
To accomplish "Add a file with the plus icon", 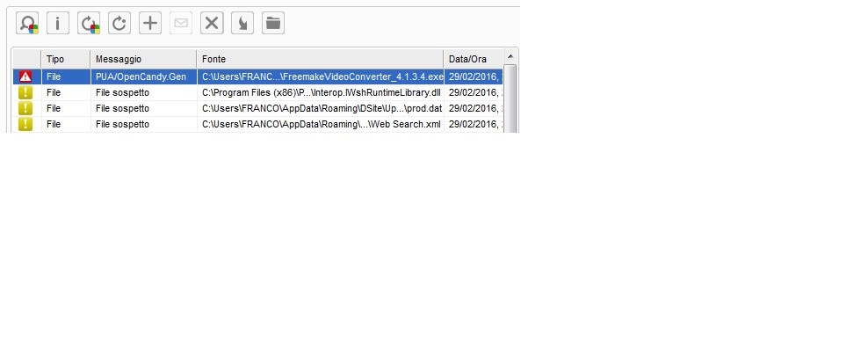I will pos(150,23).
